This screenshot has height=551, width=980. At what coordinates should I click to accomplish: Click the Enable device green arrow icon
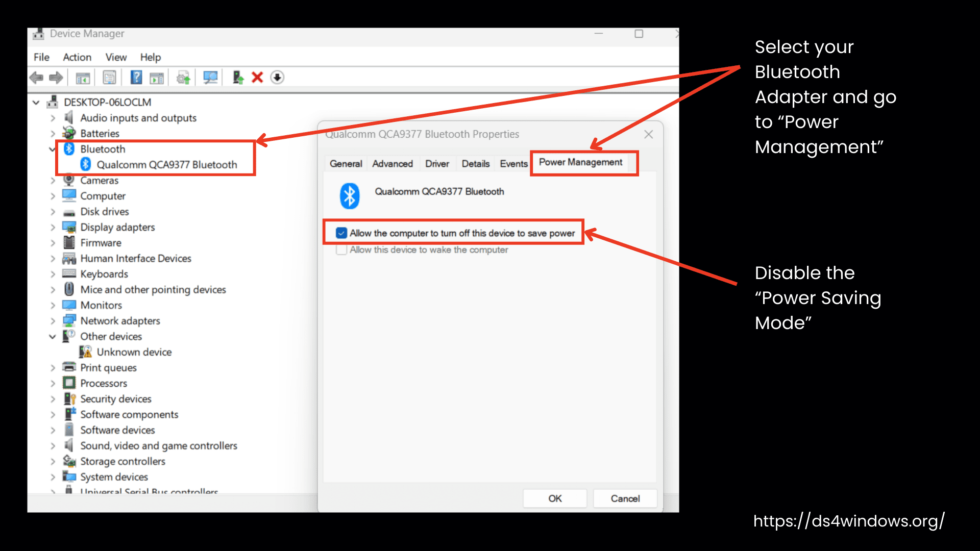pyautogui.click(x=238, y=78)
